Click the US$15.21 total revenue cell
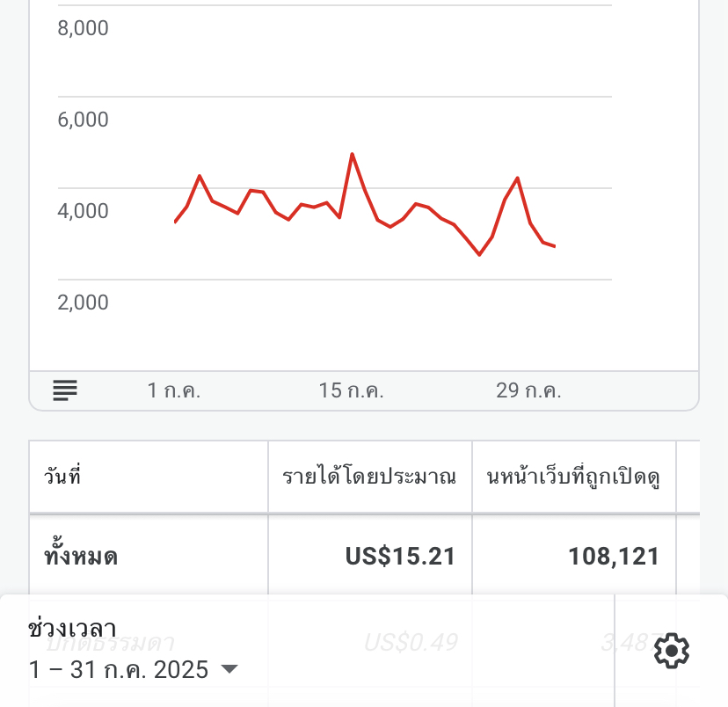The width and height of the screenshot is (728, 707). pos(400,556)
